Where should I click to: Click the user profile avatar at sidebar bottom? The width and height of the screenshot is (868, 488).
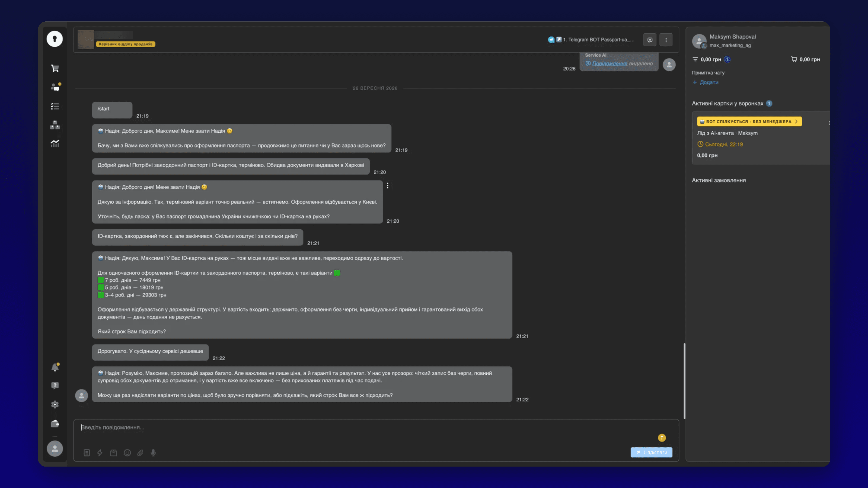coord(55,449)
